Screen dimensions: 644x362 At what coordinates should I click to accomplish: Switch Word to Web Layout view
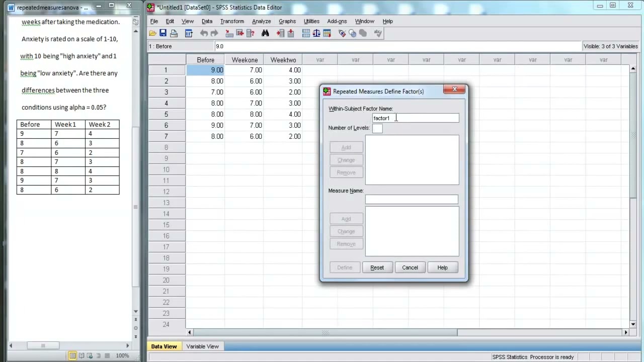coord(89,355)
